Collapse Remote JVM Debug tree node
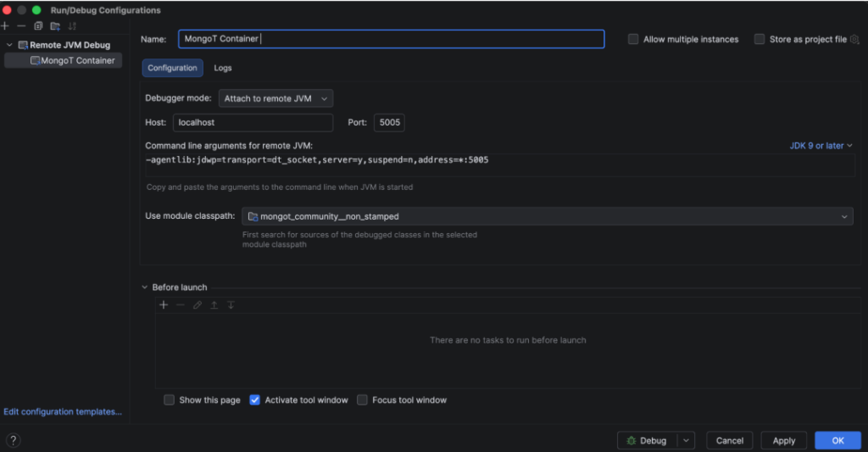868x452 pixels. click(9, 45)
